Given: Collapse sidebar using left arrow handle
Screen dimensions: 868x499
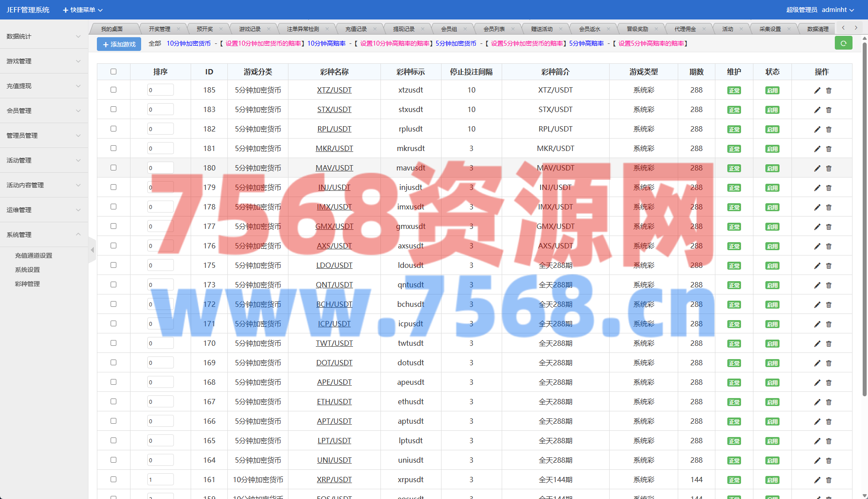Looking at the screenshot, I should tap(92, 250).
